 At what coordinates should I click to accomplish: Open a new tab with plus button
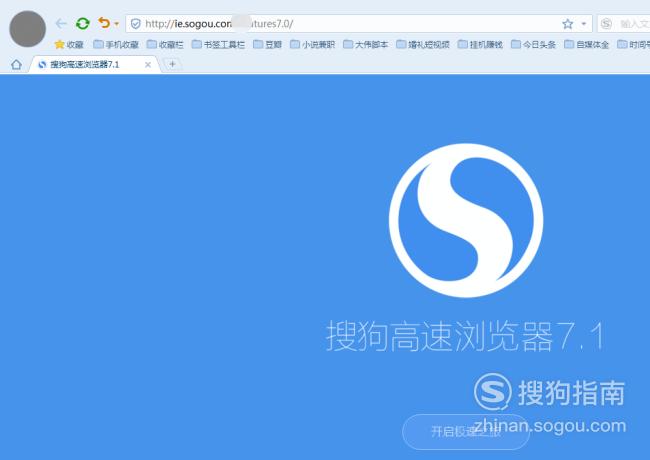pos(172,64)
